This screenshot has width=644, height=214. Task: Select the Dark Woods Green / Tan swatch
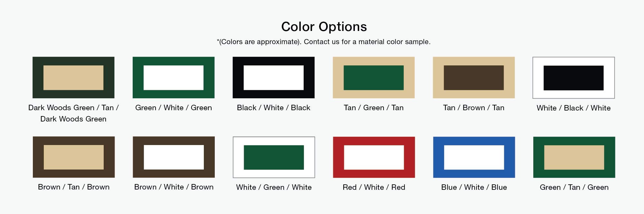point(73,78)
